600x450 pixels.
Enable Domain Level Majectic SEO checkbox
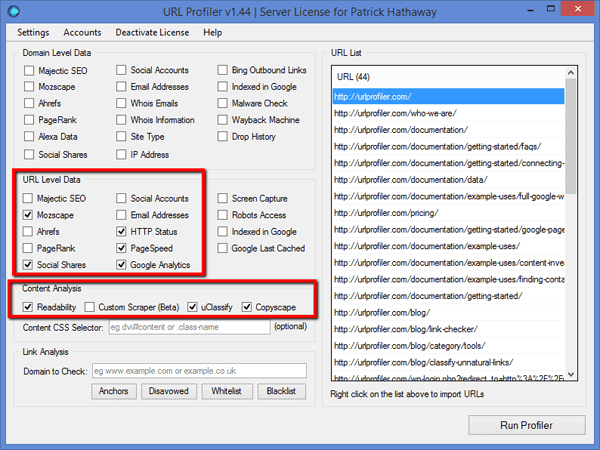tap(29, 70)
